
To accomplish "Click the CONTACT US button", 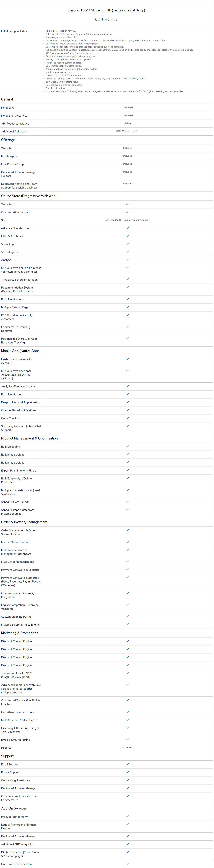I will click(107, 19).
